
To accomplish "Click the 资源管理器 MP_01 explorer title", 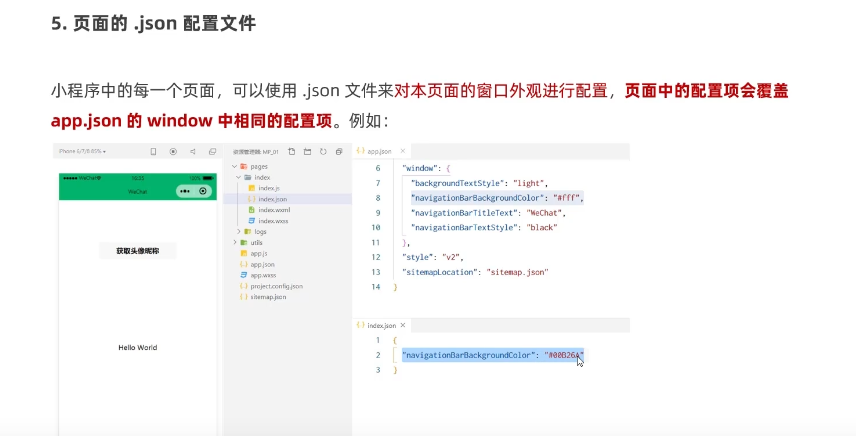I will coord(255,152).
